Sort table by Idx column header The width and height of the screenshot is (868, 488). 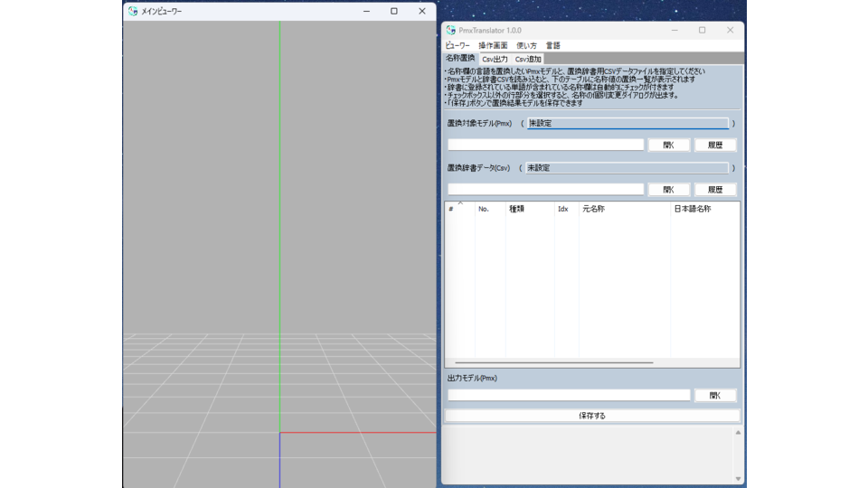click(x=566, y=209)
